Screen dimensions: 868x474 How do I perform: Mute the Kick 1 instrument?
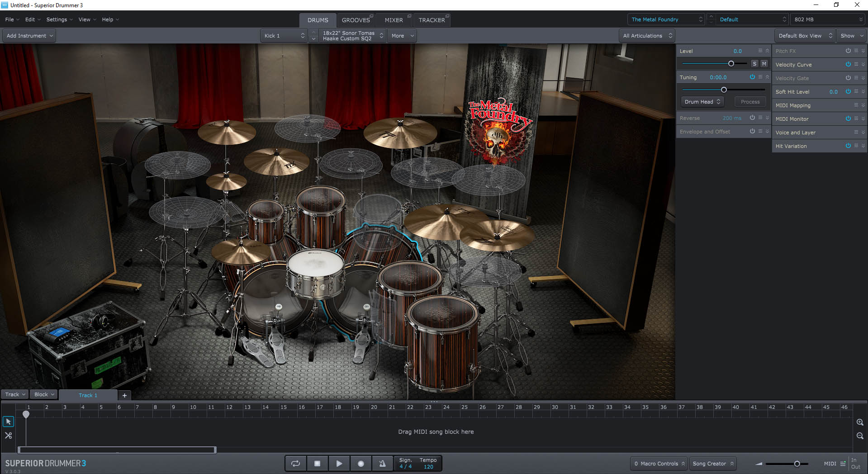click(764, 64)
